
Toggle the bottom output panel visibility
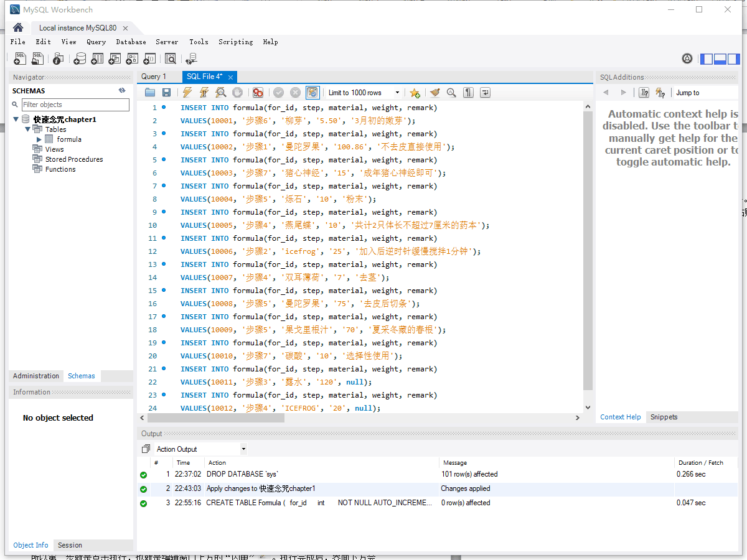(x=720, y=59)
